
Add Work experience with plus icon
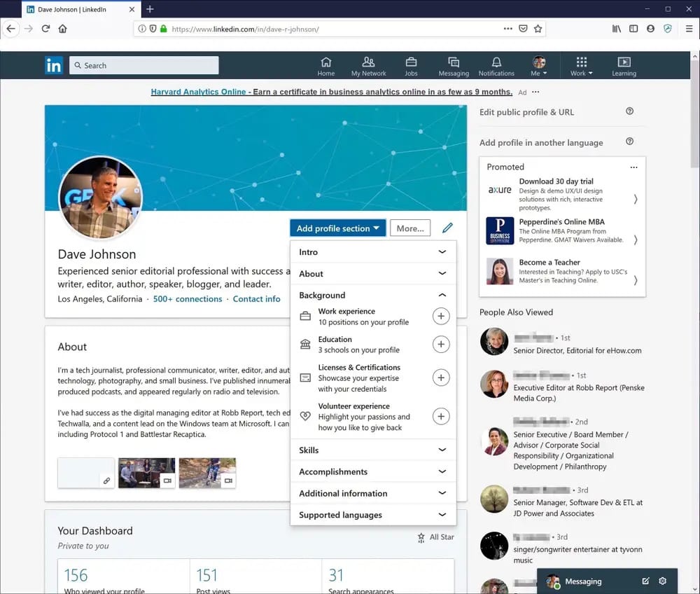(x=440, y=316)
